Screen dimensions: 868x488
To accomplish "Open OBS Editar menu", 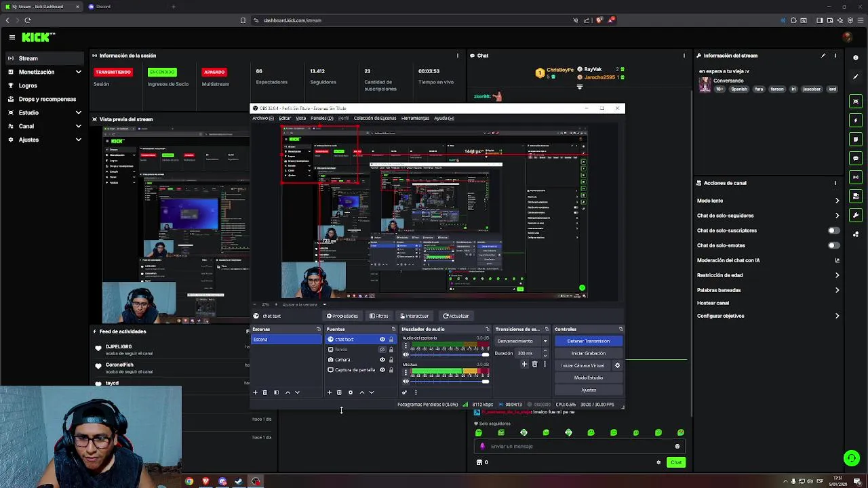I will tap(285, 118).
